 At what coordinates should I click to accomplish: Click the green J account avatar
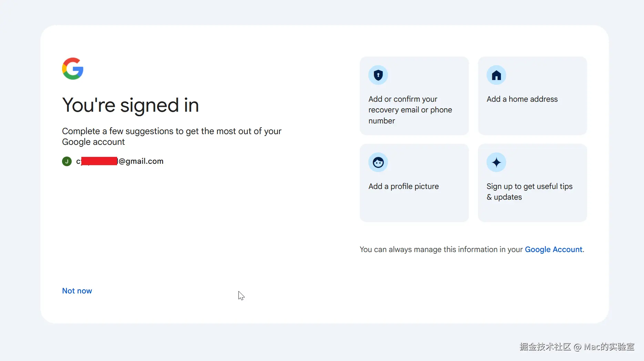point(67,161)
